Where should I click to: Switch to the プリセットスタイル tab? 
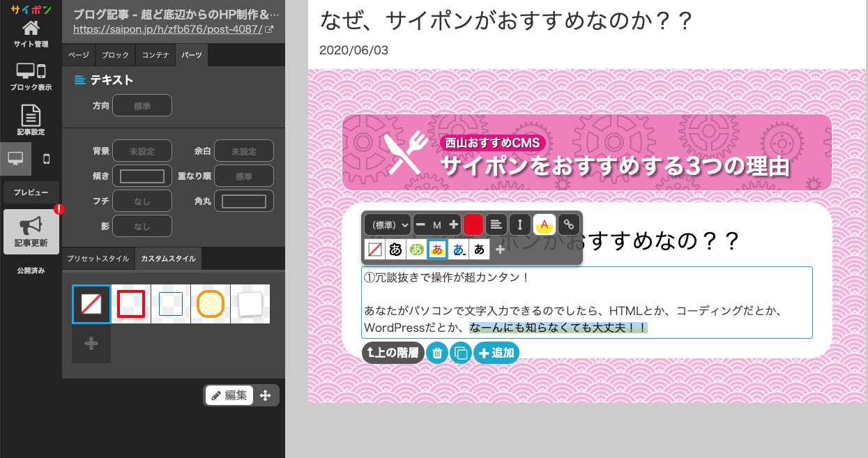coord(98,259)
